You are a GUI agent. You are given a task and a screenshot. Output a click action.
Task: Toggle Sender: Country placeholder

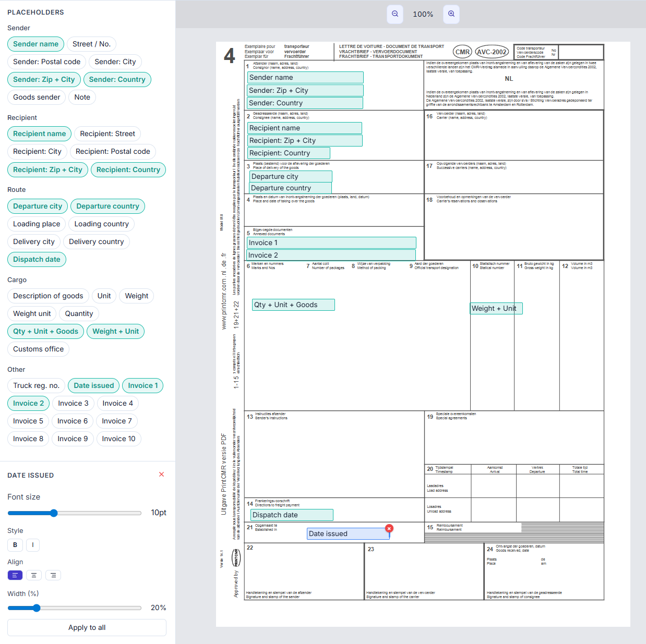[117, 79]
